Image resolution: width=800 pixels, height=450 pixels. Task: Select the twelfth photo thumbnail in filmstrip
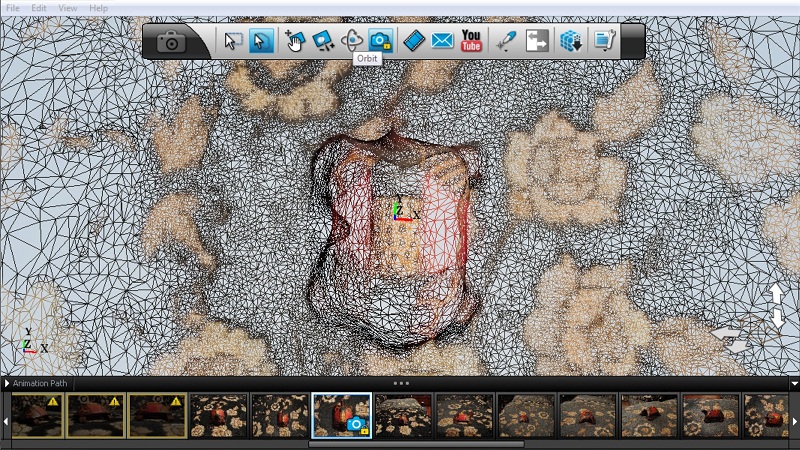[710, 416]
